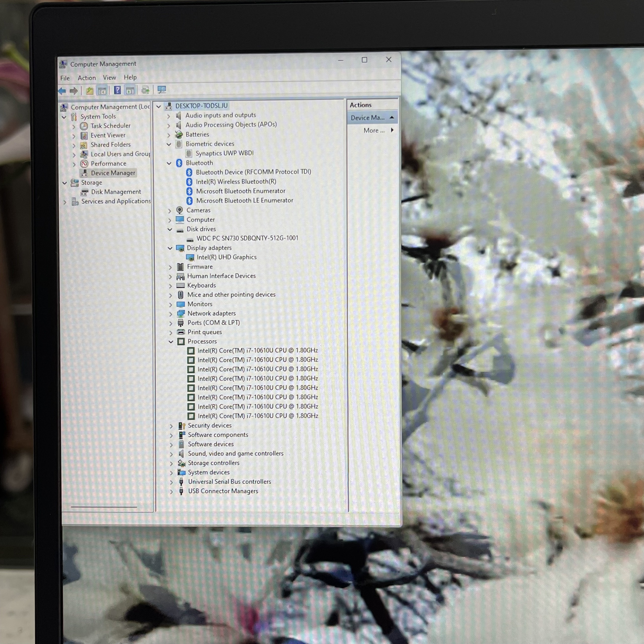Screen dimensions: 644x644
Task: Click the Add drivers gear icon in toolbar
Action: click(x=145, y=90)
